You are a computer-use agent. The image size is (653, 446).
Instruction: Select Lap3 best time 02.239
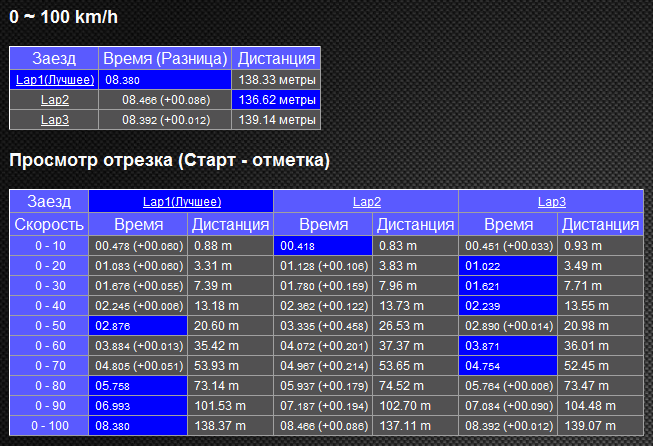pyautogui.click(x=508, y=306)
